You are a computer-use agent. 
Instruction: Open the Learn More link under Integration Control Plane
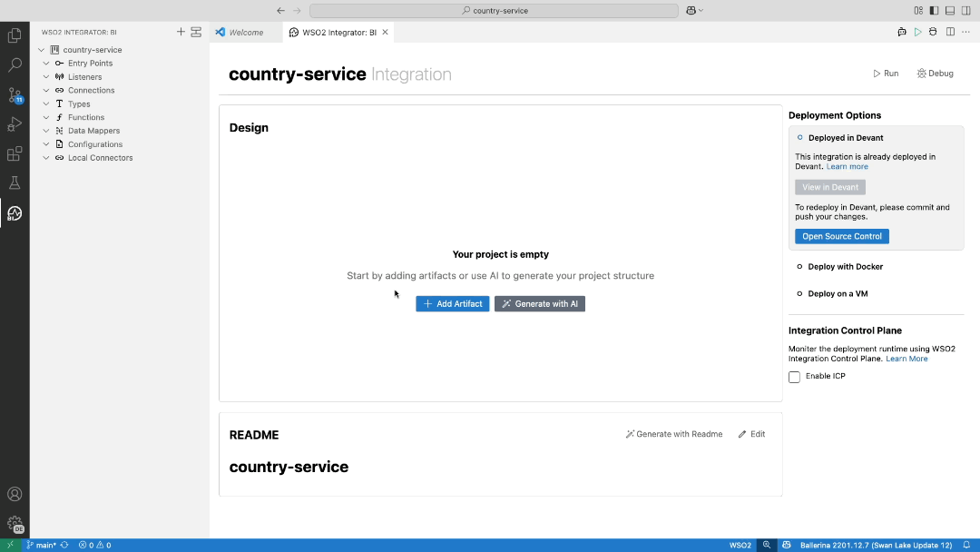click(x=906, y=358)
